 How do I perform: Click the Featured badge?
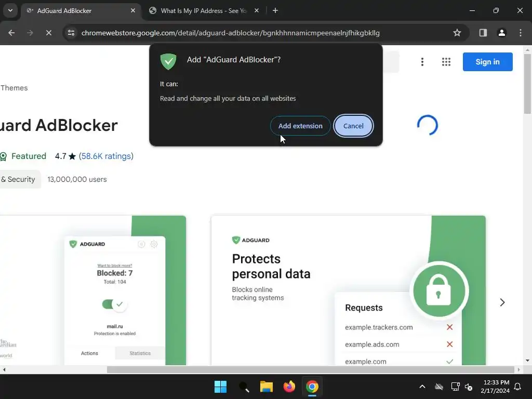click(23, 156)
